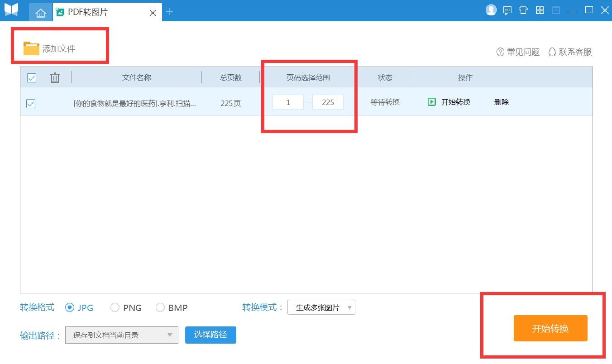Click the trash icon to clear file list
This screenshot has height=364, width=612.
tap(55, 77)
